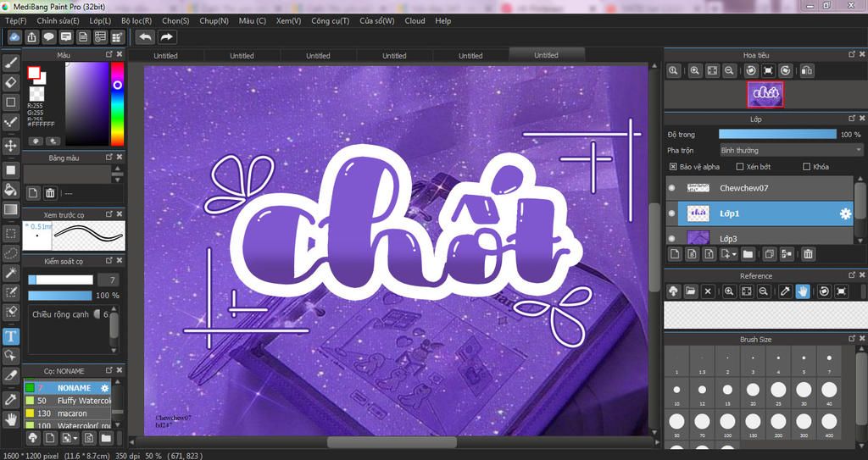Click the export share icon in top toolbar
This screenshot has height=460, width=868.
31,37
